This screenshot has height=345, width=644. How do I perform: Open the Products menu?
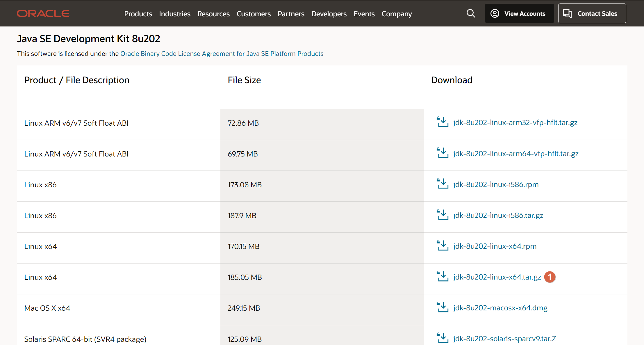point(138,14)
